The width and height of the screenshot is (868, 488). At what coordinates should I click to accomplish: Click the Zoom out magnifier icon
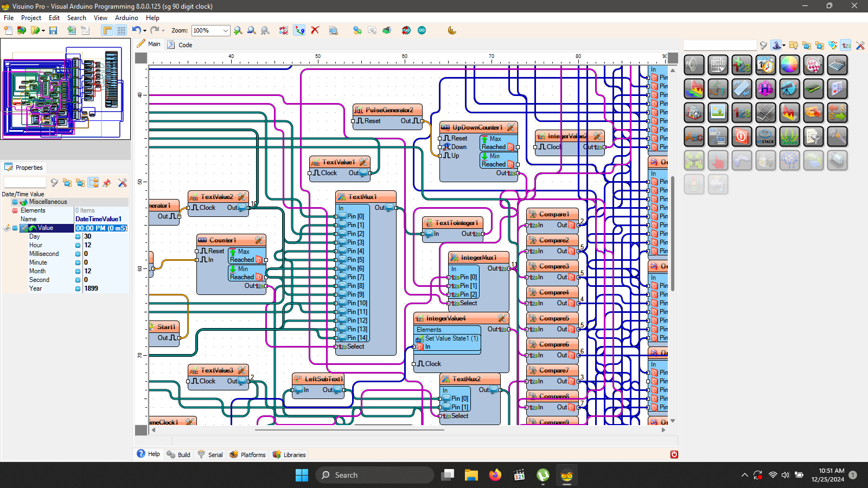[252, 30]
